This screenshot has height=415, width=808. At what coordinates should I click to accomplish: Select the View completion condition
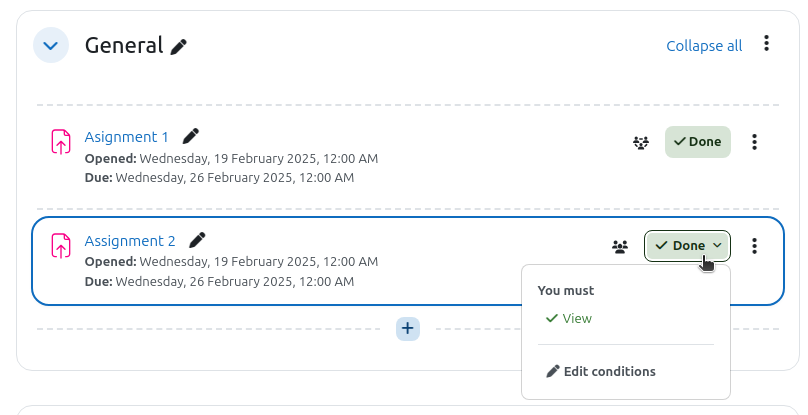coord(569,319)
